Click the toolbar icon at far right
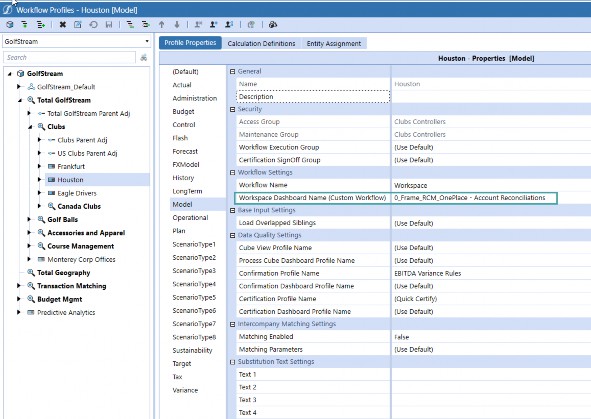Viewport: 591px width, 419px height. pos(273,24)
